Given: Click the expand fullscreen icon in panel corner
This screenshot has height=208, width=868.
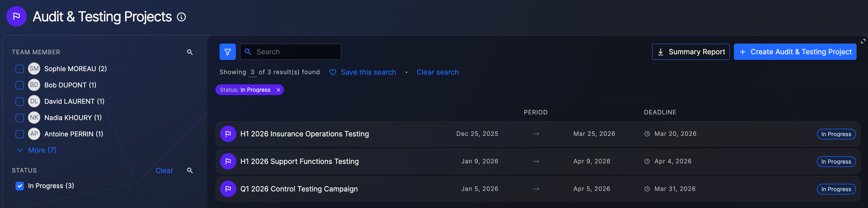Looking at the screenshot, I should [x=863, y=41].
